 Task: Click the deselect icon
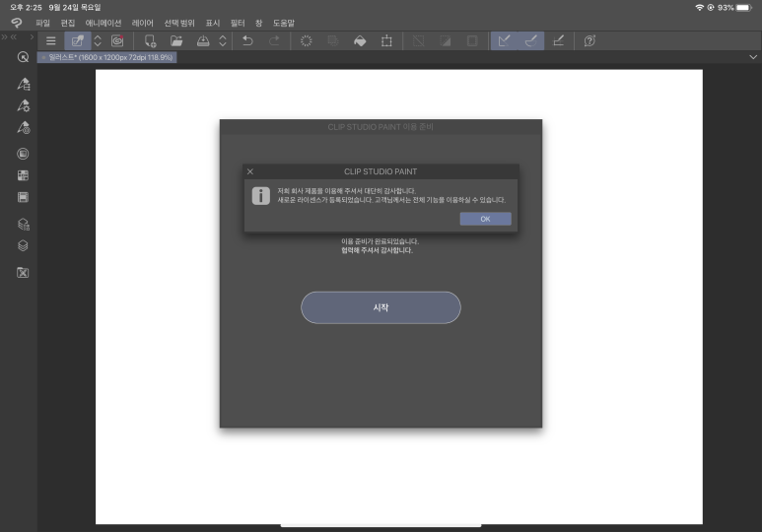pos(418,40)
